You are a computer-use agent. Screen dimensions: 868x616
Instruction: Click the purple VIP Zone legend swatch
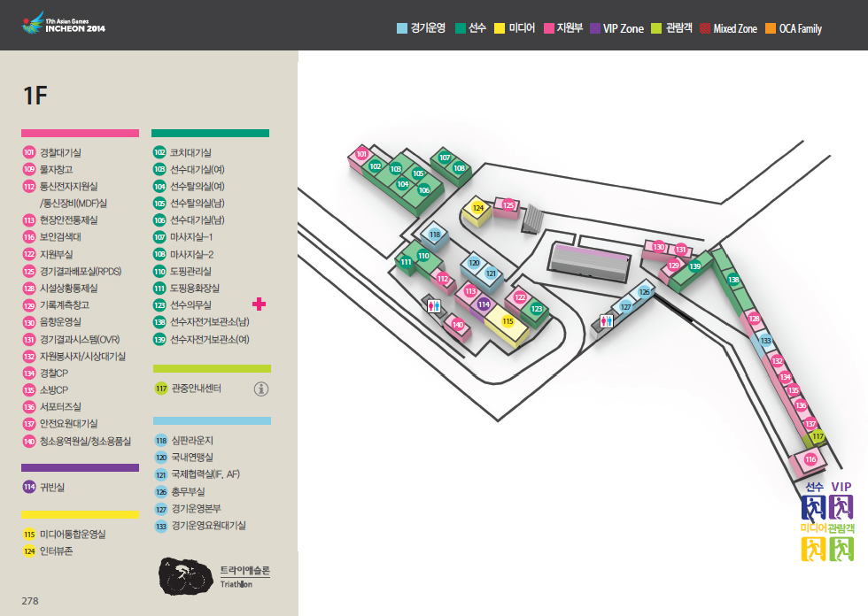click(x=595, y=28)
